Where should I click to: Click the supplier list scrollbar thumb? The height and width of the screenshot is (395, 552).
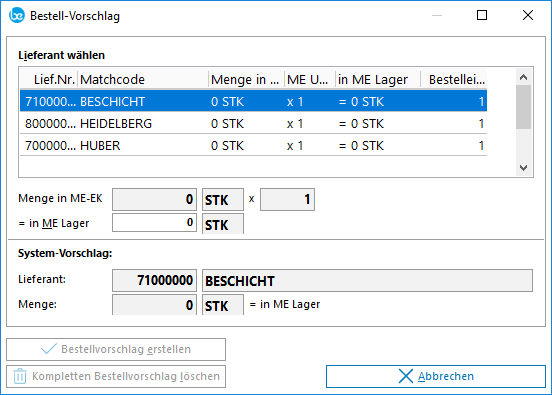point(523,107)
